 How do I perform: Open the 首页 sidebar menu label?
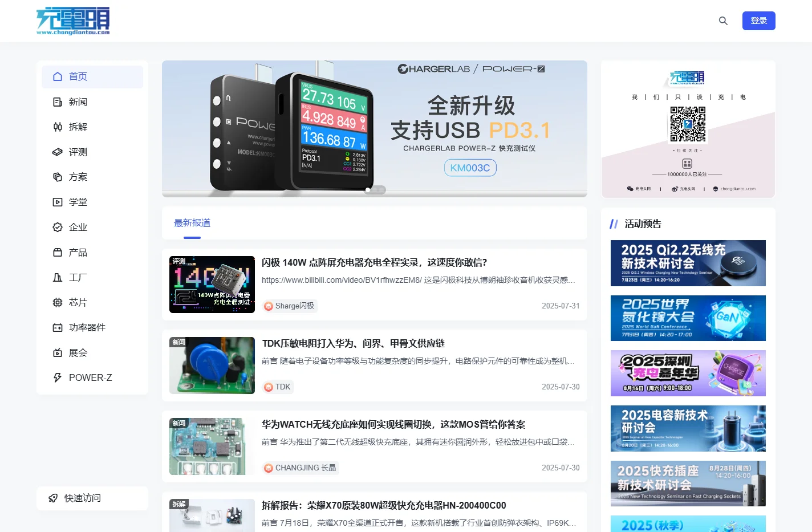tap(78, 76)
